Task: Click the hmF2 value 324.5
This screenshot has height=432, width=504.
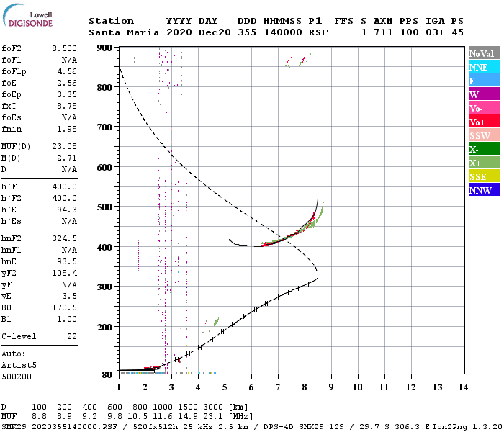Action: pos(64,238)
